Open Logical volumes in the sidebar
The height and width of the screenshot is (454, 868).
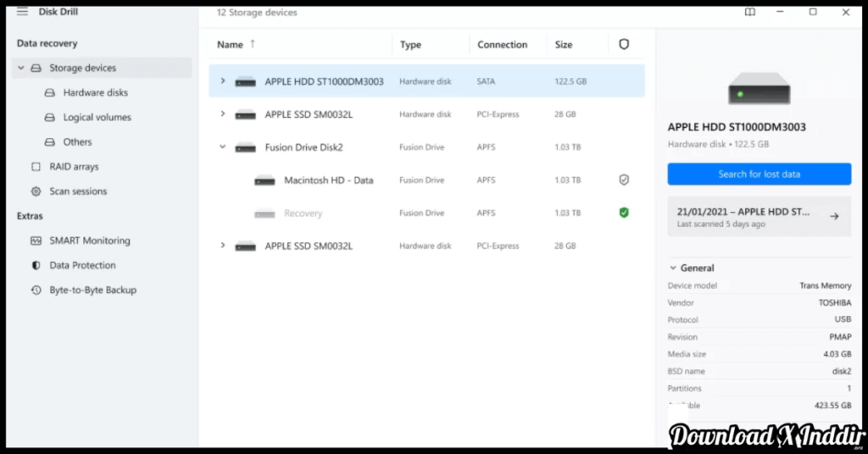[x=97, y=117]
